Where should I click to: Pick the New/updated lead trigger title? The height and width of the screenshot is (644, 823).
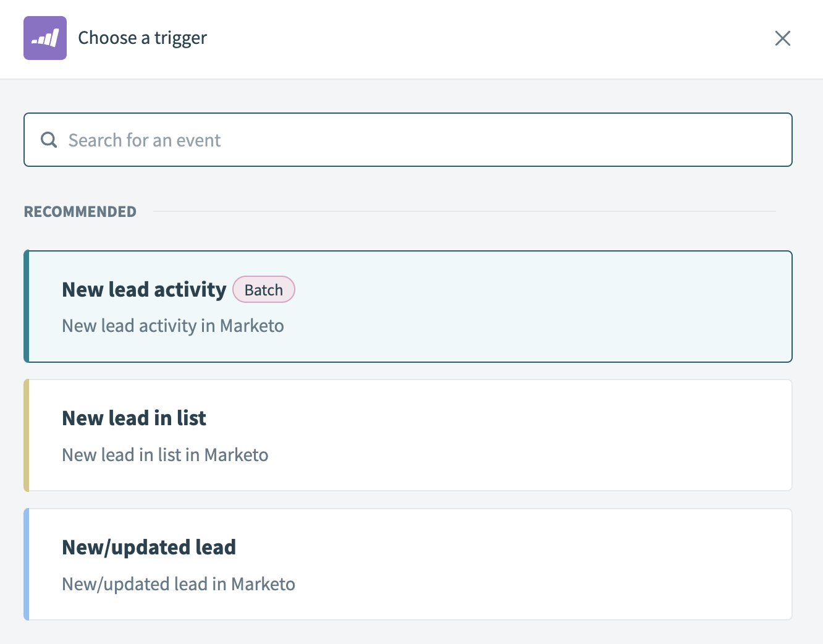click(x=149, y=548)
